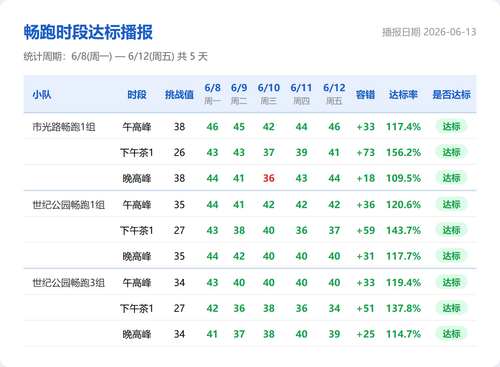Screen dimensions: 500x367
Task: Click the 容错 column header
Action: [x=365, y=95]
